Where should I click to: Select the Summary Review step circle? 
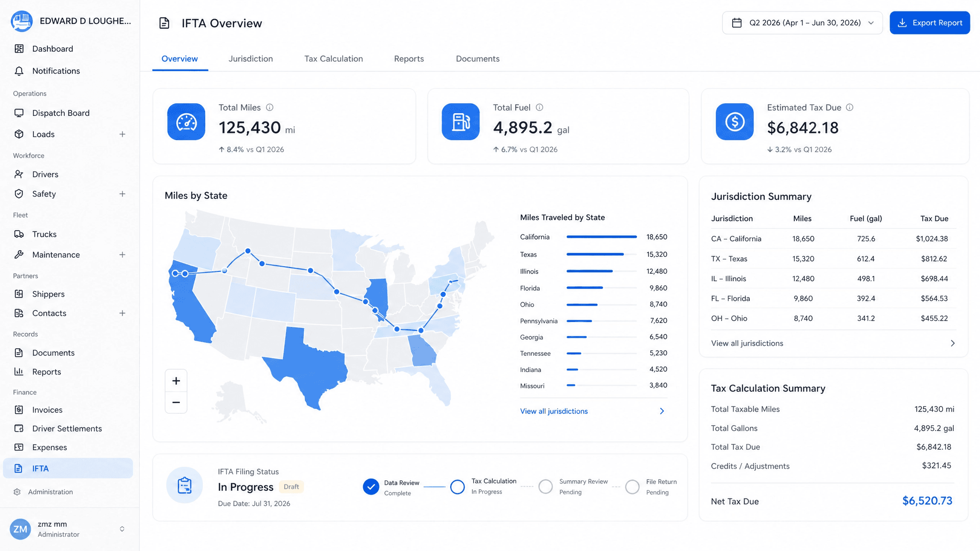546,487
